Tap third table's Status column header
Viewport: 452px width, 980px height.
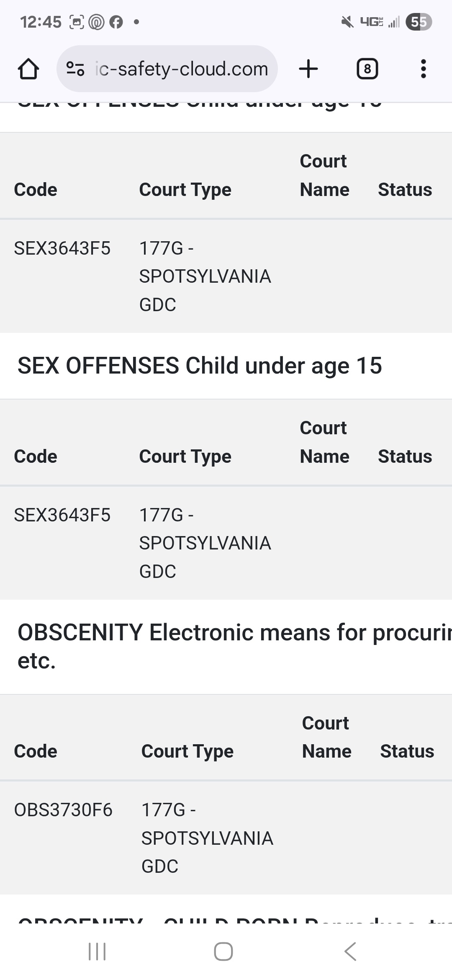tap(407, 751)
